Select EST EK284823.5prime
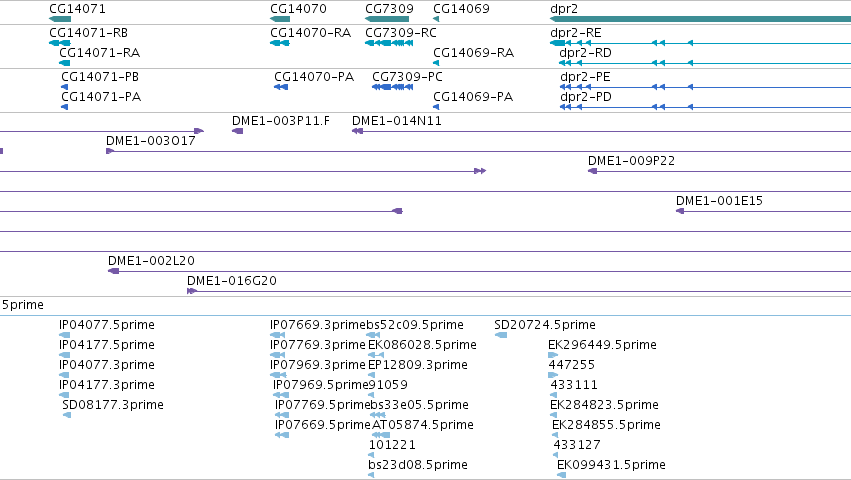The image size is (851, 480). point(604,405)
